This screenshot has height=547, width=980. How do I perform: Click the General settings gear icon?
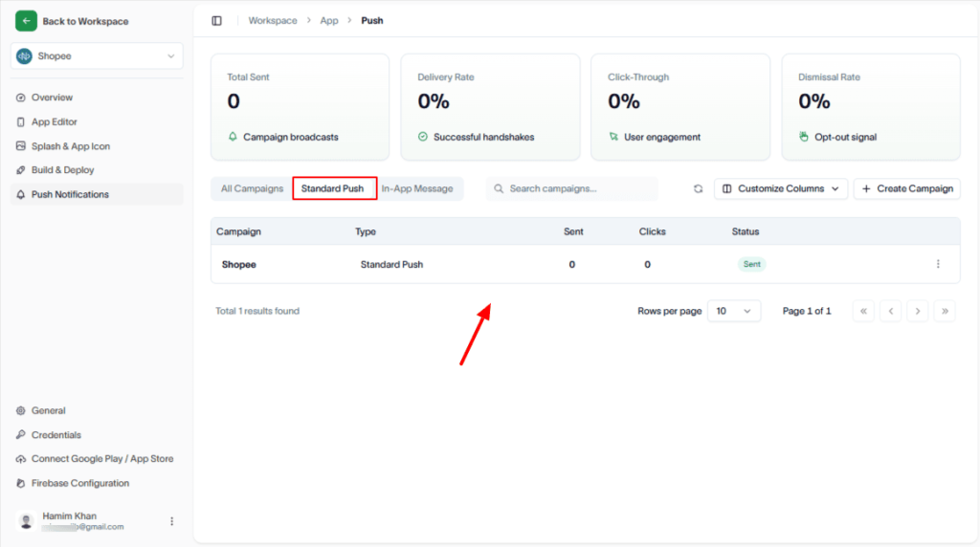[21, 411]
